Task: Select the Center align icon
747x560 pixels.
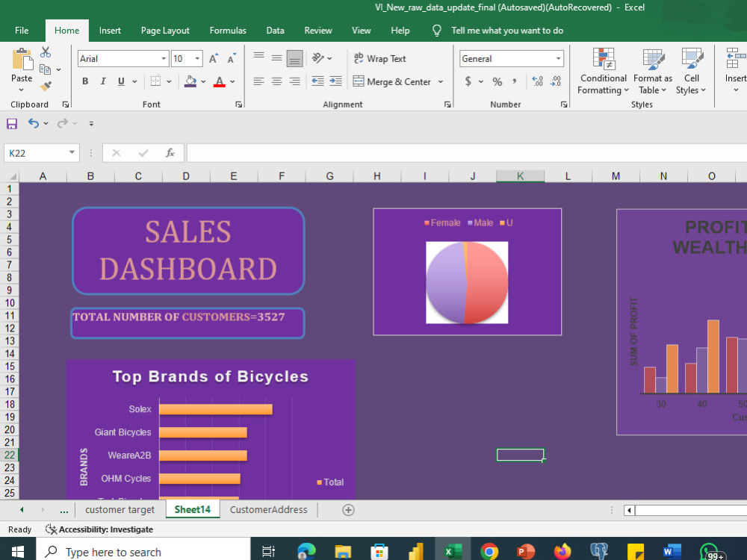Action: 277,81
